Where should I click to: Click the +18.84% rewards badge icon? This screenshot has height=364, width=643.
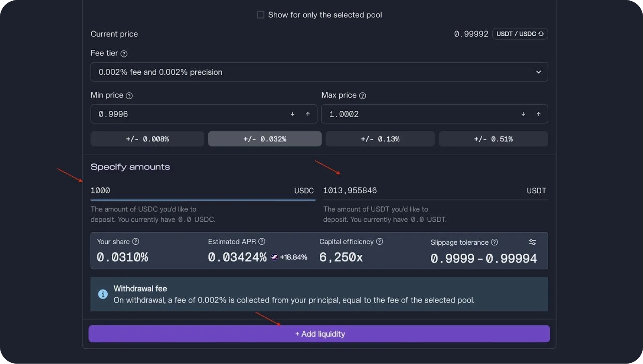274,257
